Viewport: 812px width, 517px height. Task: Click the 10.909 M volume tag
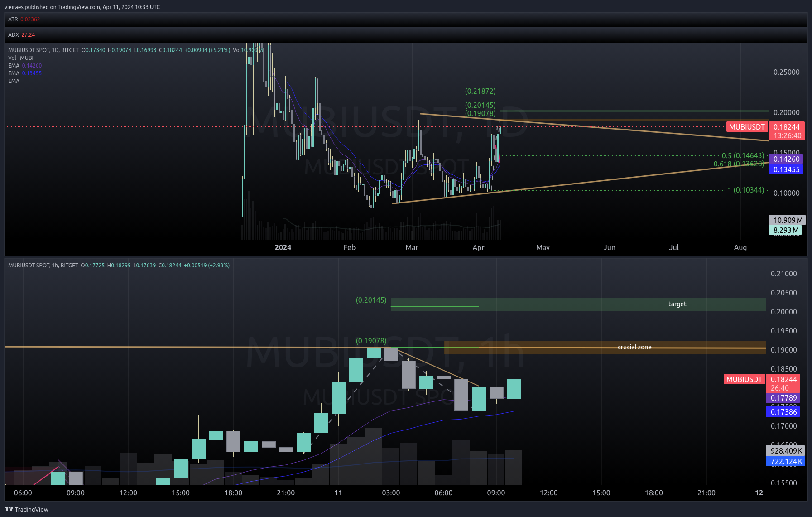coord(787,221)
